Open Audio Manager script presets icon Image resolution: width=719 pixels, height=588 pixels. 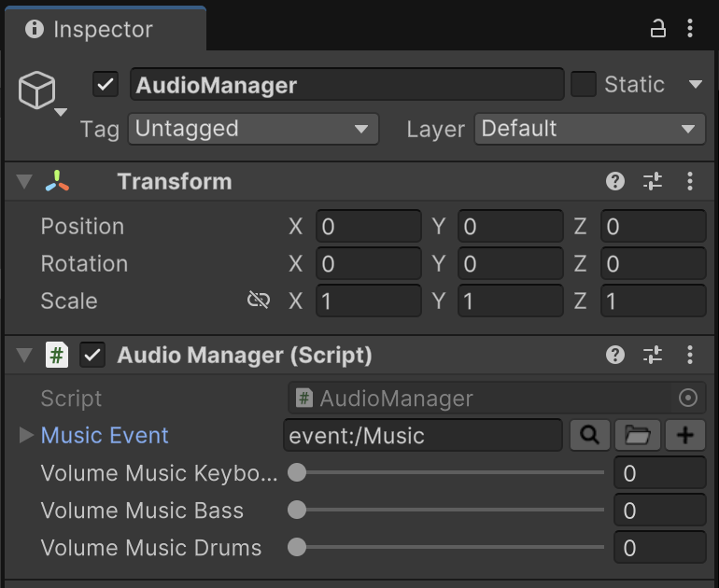(653, 355)
